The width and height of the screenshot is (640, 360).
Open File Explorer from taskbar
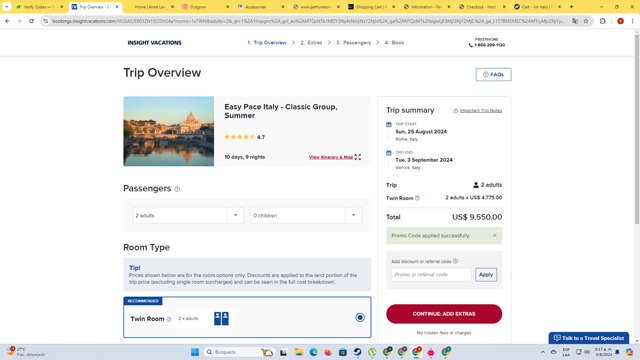298,352
